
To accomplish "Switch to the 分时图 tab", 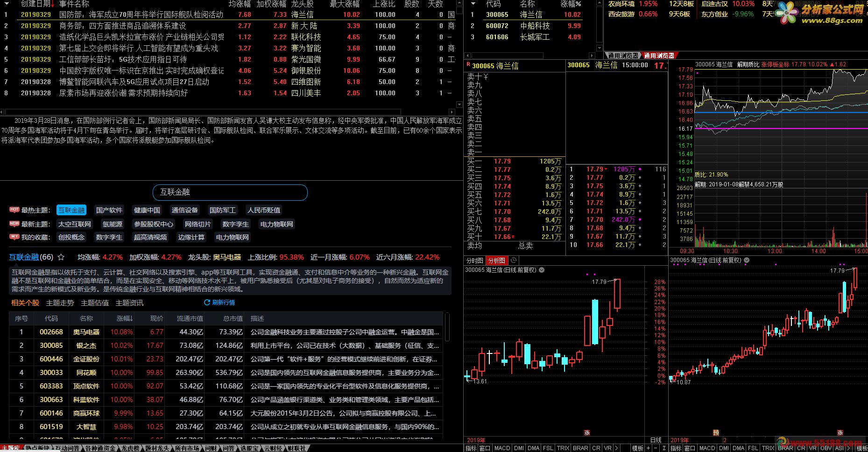I will 475,261.
